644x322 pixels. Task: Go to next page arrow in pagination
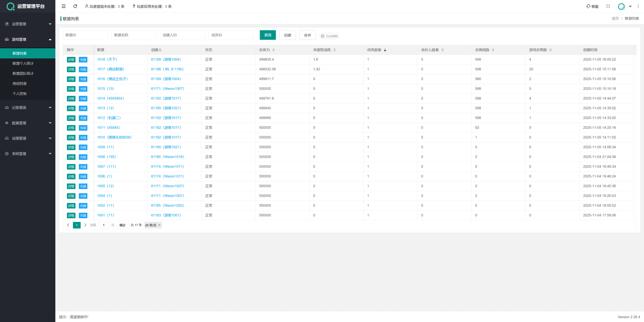85,225
